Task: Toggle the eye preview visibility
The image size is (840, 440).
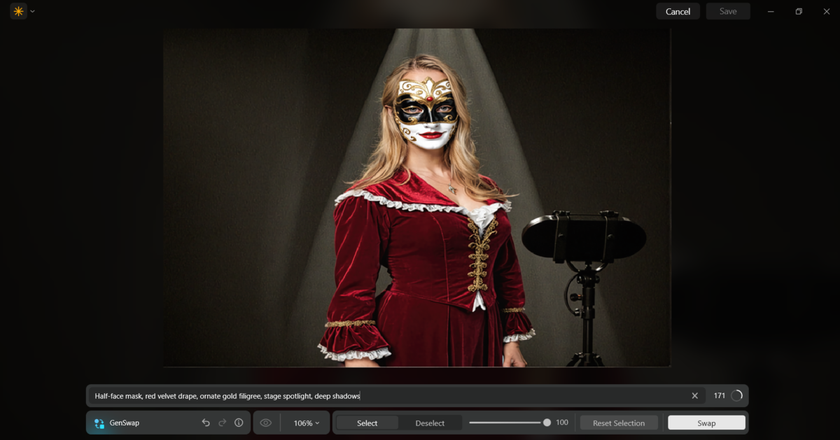Action: (x=266, y=423)
